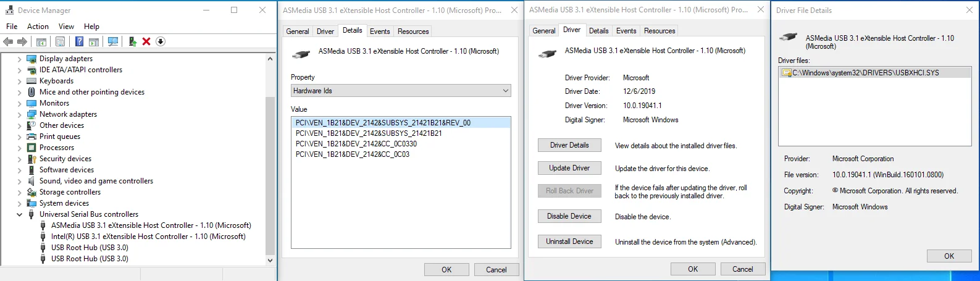Click the Mice and other pointing devices icon
The image size is (980, 281).
[x=32, y=92]
